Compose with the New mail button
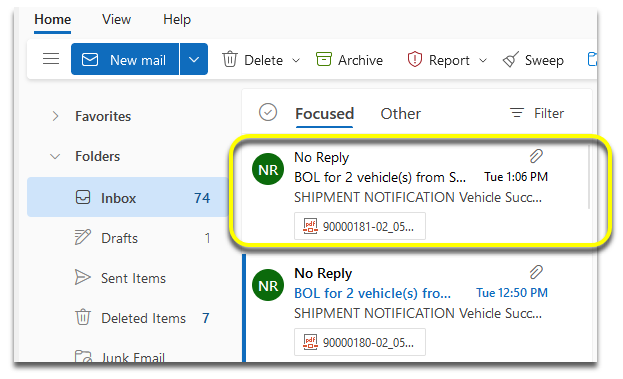 tap(125, 59)
